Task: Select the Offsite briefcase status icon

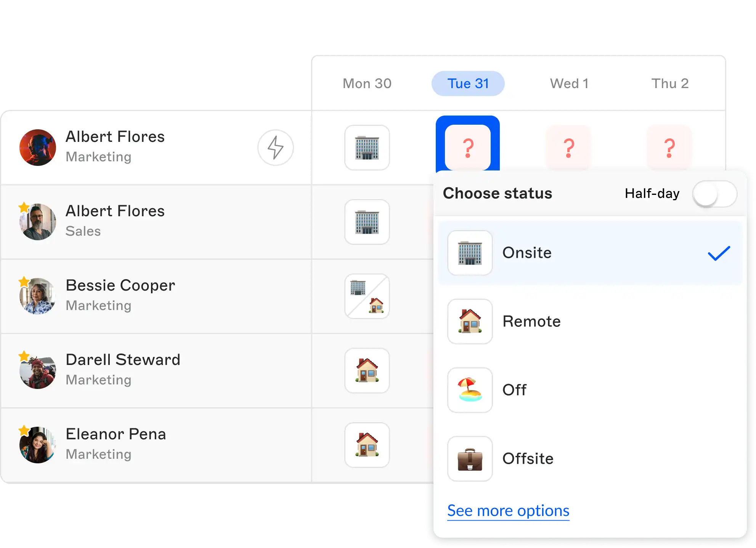Action: [x=470, y=459]
